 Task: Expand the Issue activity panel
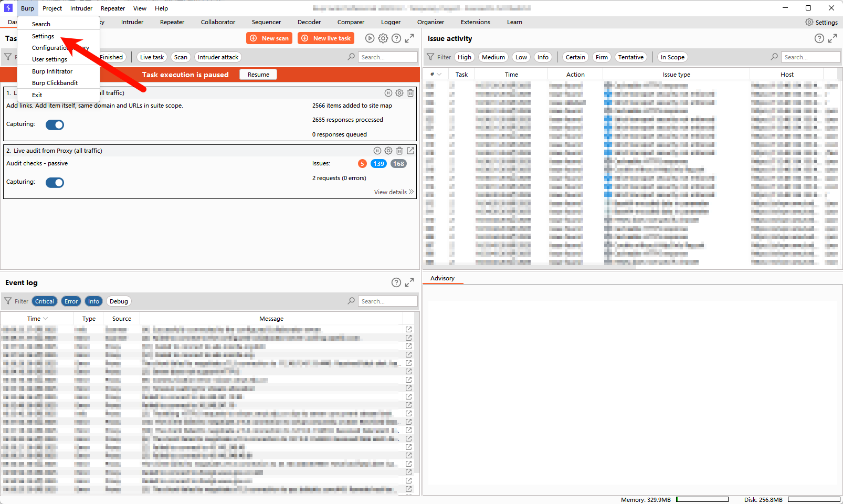click(x=833, y=38)
